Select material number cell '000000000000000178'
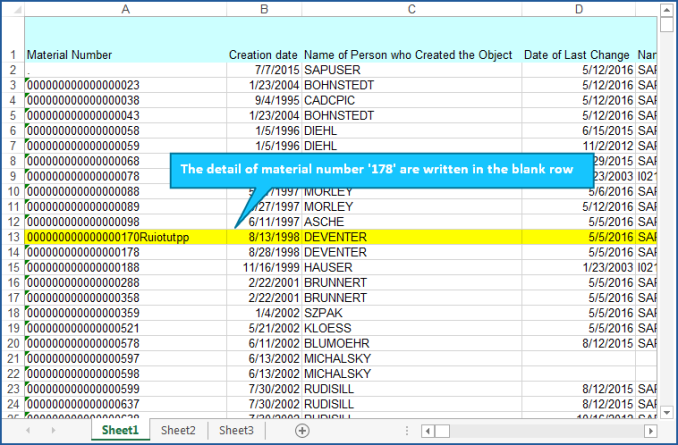 click(125, 252)
